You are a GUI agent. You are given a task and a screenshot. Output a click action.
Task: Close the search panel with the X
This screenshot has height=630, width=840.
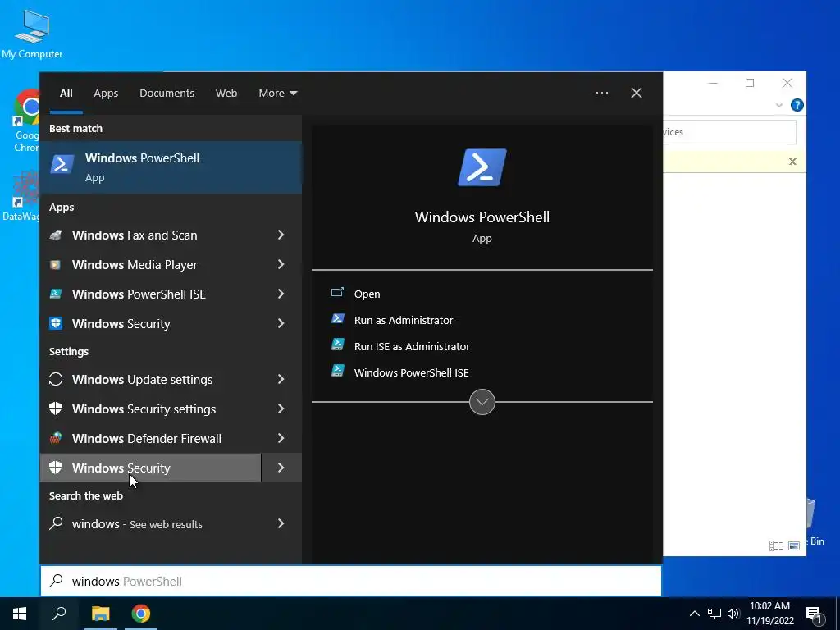637,93
